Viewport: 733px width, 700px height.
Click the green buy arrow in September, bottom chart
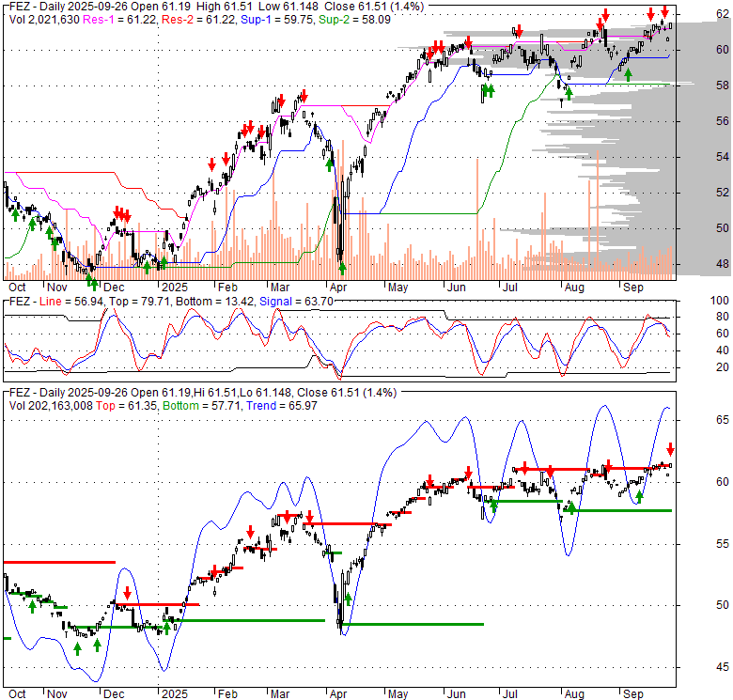[640, 497]
